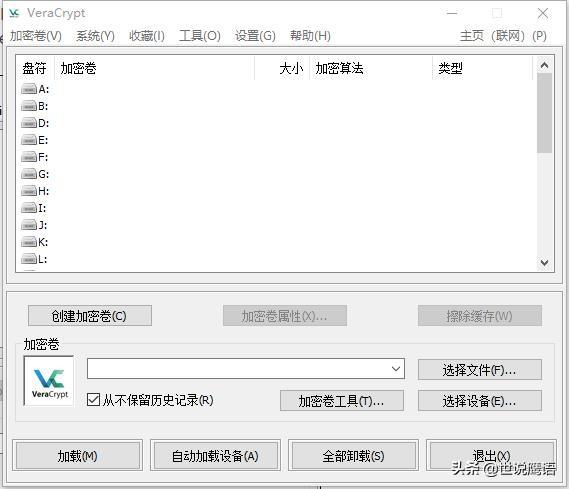Click the drive icon beside I:

(x=29, y=208)
